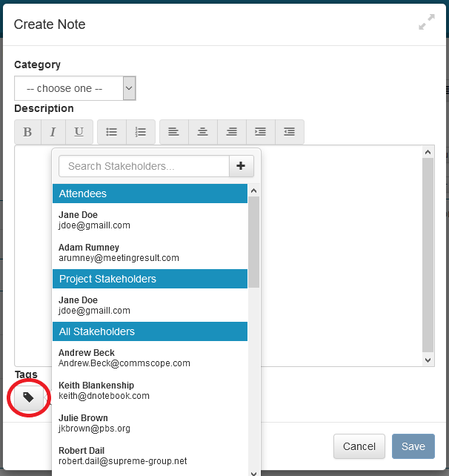
Task: Decrease indent of description text
Action: coord(290,132)
